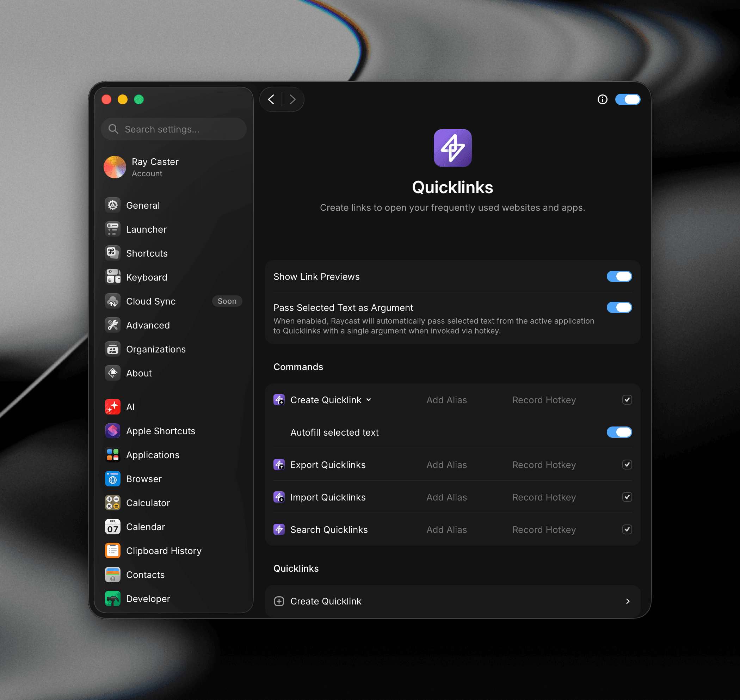Screen dimensions: 740x700
Task: Click the Calendar label in sidebar
Action: pyautogui.click(x=146, y=527)
